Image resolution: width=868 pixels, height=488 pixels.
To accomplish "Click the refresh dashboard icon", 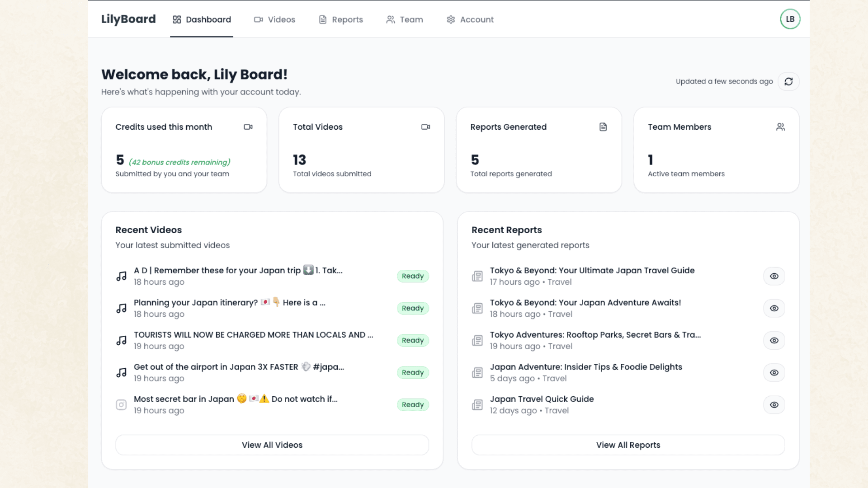I will tap(788, 81).
